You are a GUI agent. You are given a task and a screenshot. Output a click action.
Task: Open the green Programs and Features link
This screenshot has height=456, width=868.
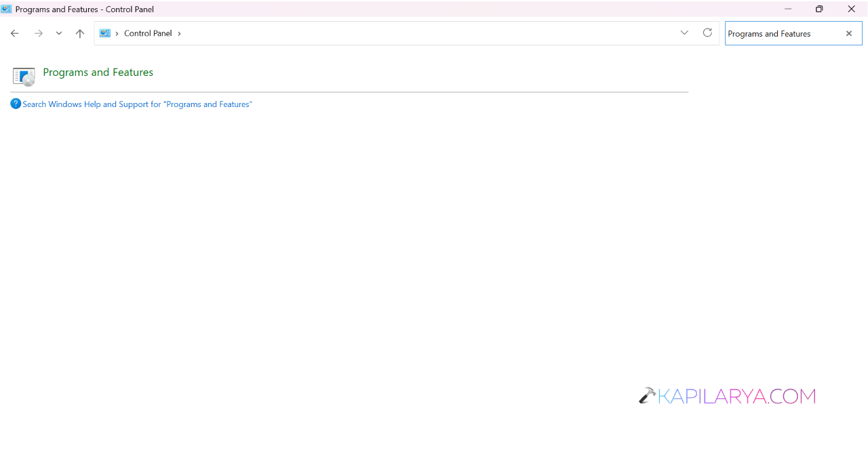[98, 72]
